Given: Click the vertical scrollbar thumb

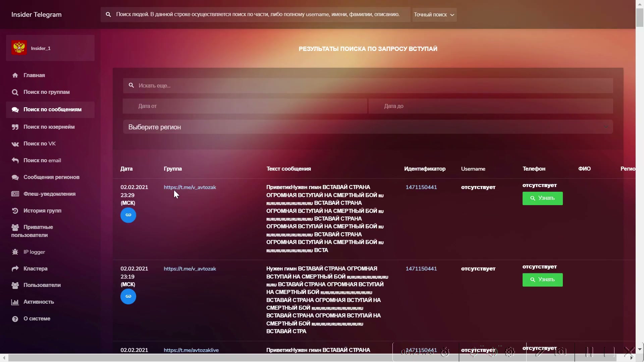Looking at the screenshot, I should pos(640,17).
